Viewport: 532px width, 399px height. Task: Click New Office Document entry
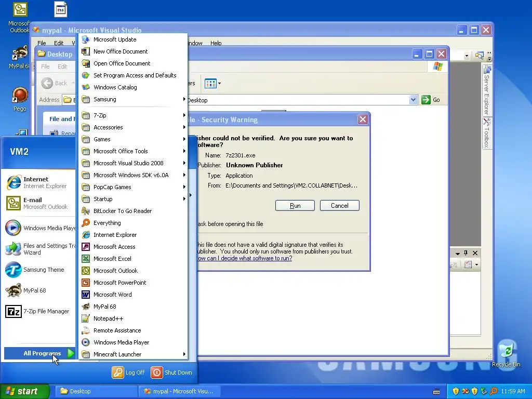pos(133,51)
